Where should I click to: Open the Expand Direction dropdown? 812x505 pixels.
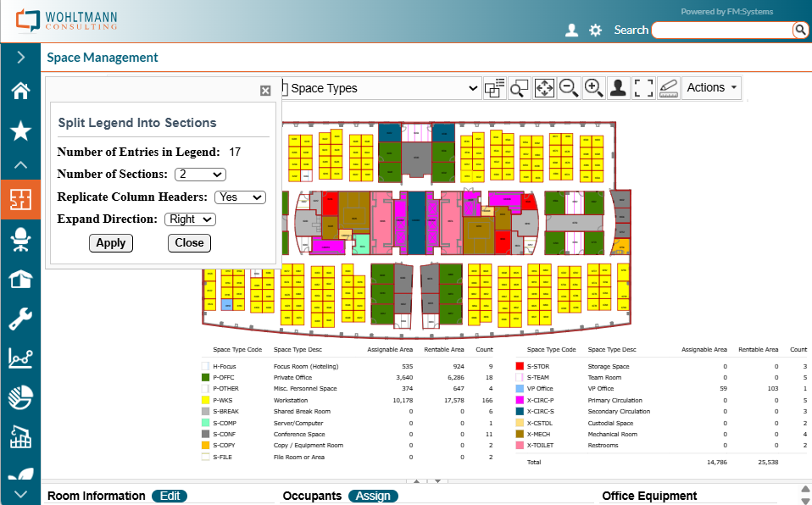[x=191, y=219]
